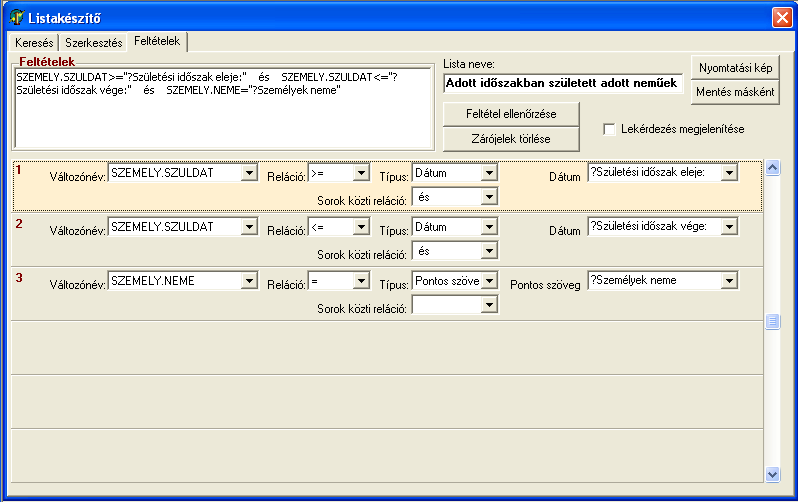Open row 1 Típus dropdown showing Dátum
The height and width of the screenshot is (502, 798).
click(x=489, y=173)
